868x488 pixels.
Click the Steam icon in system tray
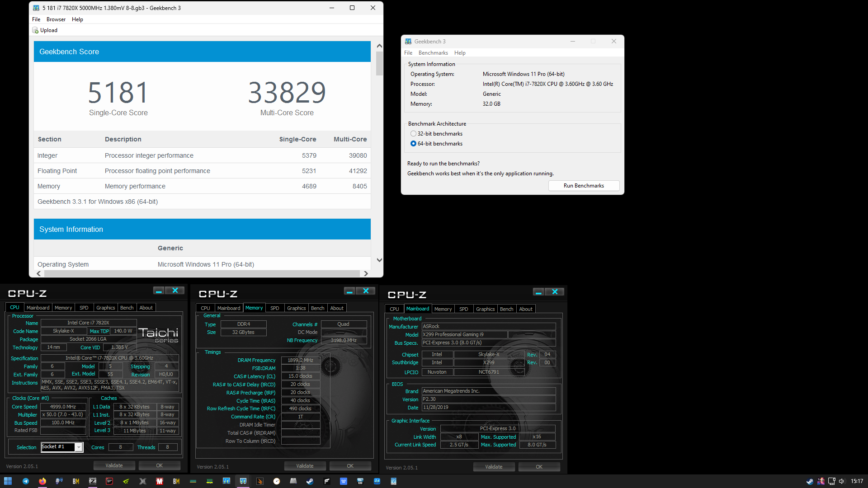pyautogui.click(x=810, y=481)
